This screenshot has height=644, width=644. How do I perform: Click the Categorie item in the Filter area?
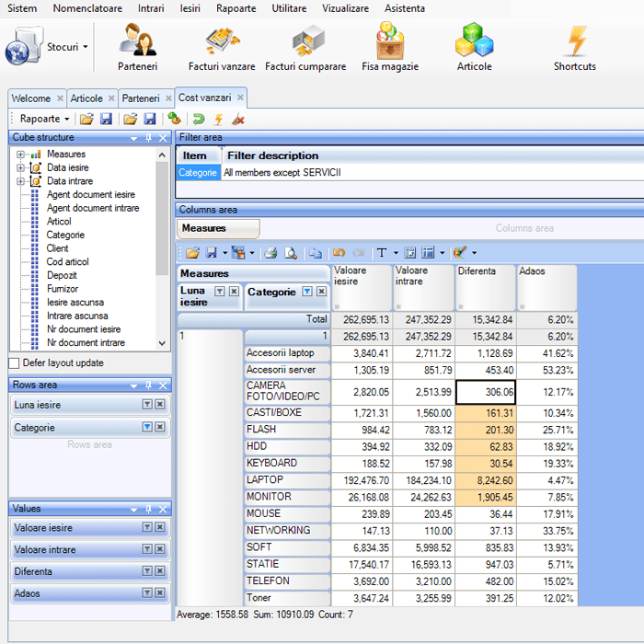198,173
